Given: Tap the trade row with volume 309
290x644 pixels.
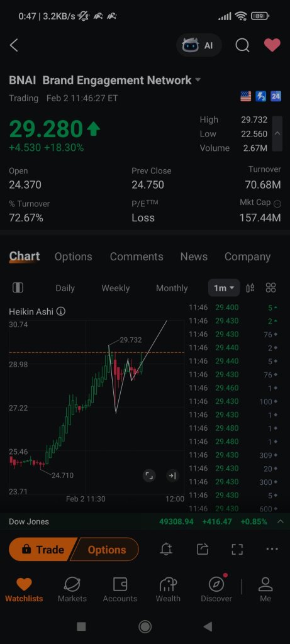Looking at the screenshot, I should coord(233,455).
